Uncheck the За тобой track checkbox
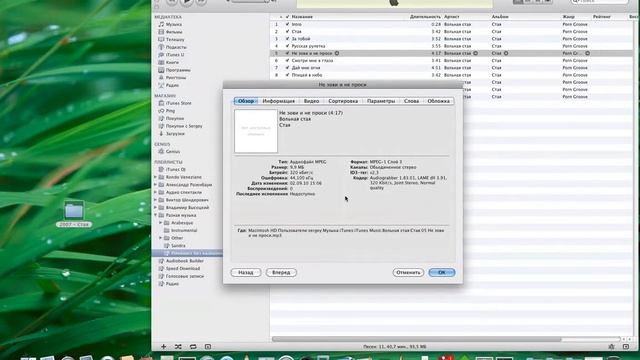 click(287, 39)
